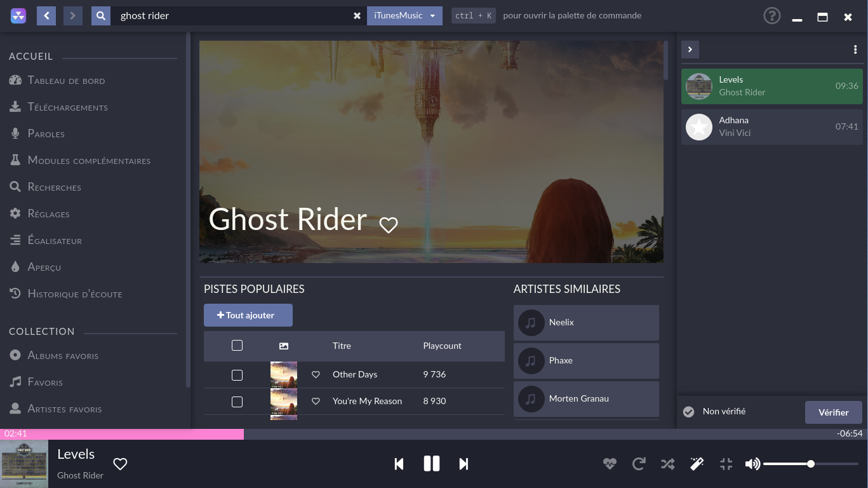Open the iTunesMusic provider dropdown
This screenshot has height=488, width=868.
tap(404, 16)
